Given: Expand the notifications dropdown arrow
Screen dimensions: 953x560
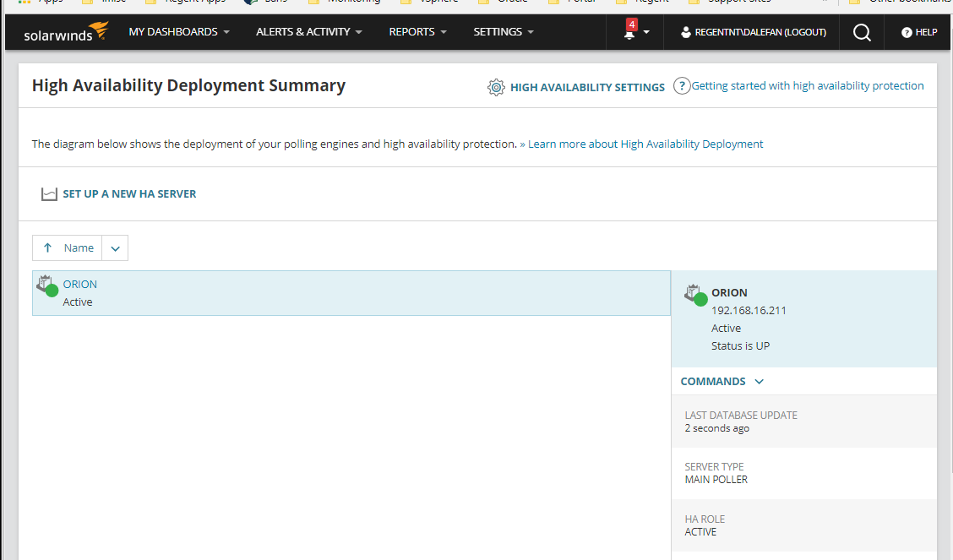Looking at the screenshot, I should (646, 32).
